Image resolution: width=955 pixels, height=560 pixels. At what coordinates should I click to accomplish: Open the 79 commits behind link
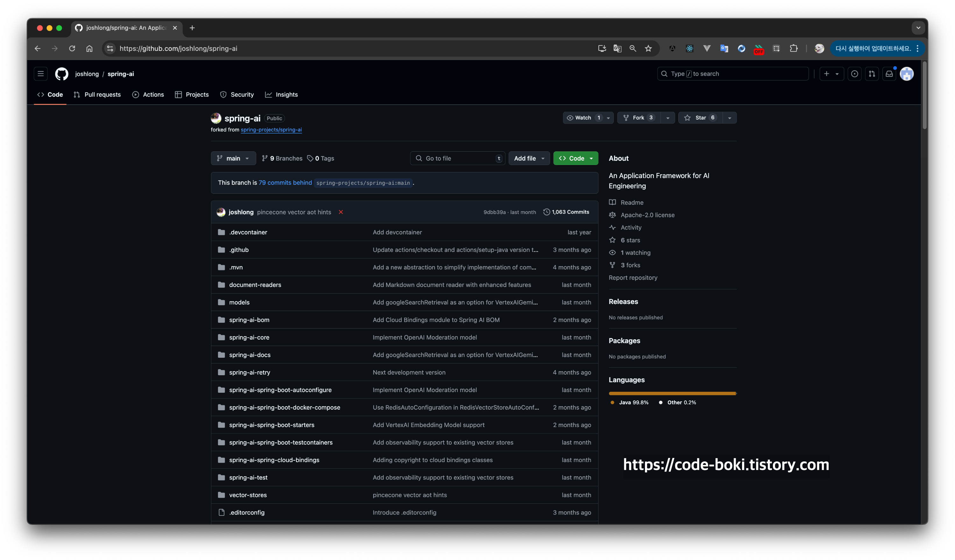tap(285, 183)
